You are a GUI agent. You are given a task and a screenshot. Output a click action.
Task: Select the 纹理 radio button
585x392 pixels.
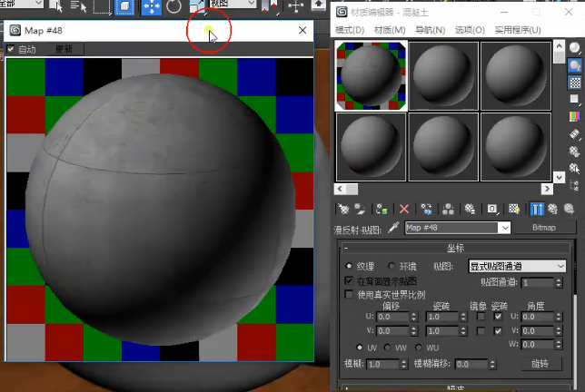[349, 266]
